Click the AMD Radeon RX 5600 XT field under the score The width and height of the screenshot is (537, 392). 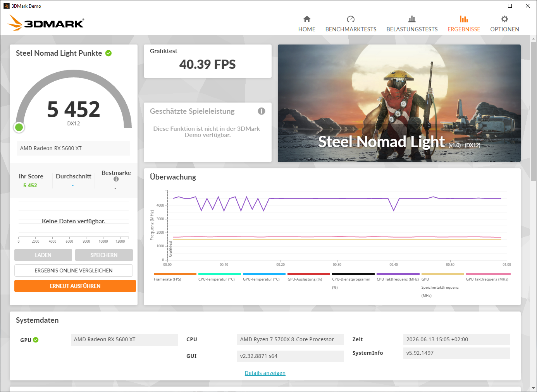pos(74,148)
